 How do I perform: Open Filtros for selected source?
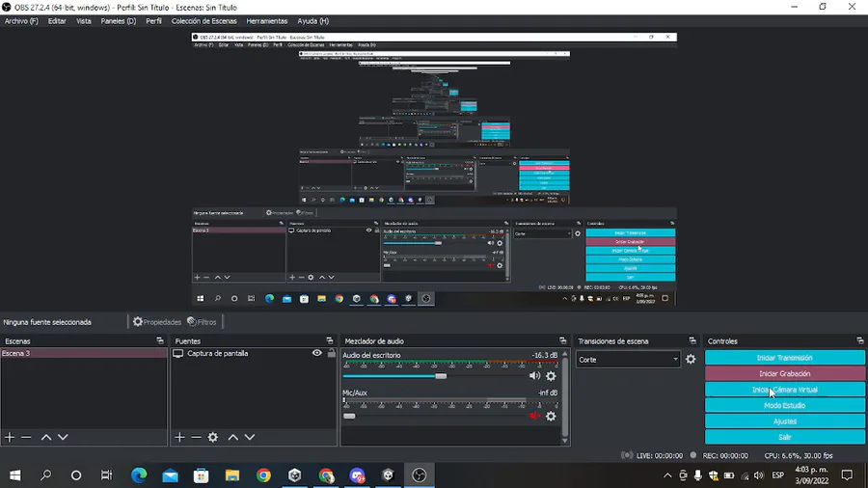coord(203,322)
